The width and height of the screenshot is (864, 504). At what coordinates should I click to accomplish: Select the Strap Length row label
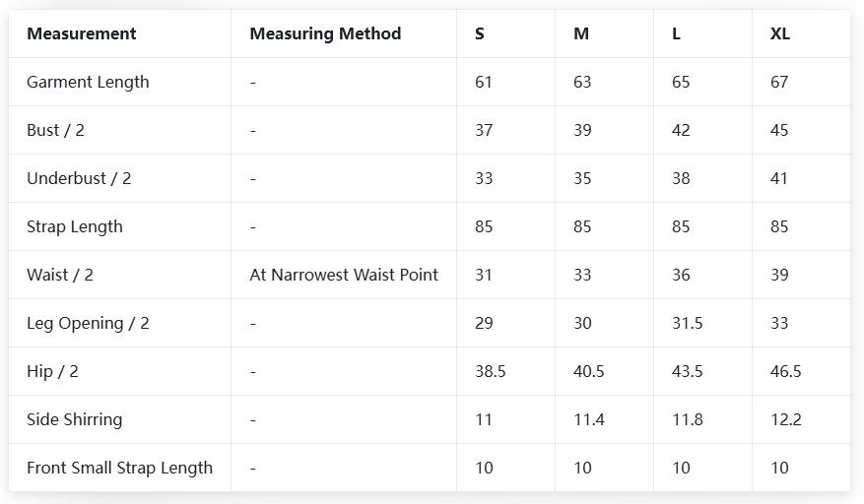(x=75, y=226)
